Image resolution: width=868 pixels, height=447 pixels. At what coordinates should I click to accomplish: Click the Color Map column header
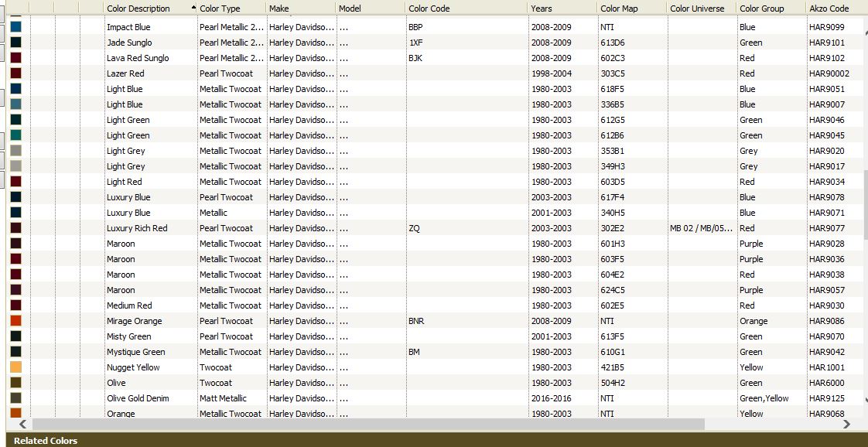[631, 9]
